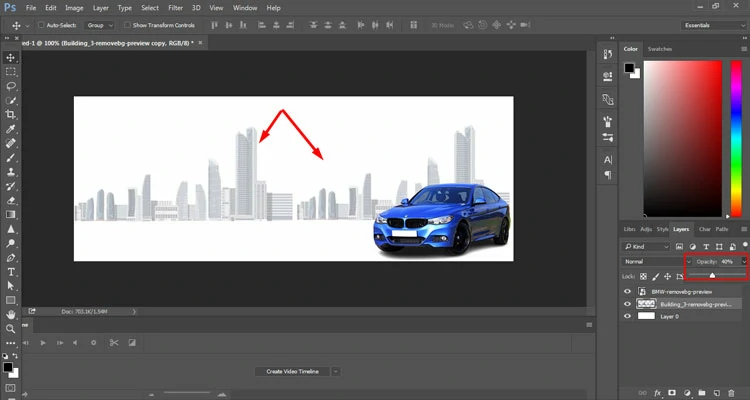Hide Layer 0 with eye icon
This screenshot has width=750, height=400.
point(628,315)
